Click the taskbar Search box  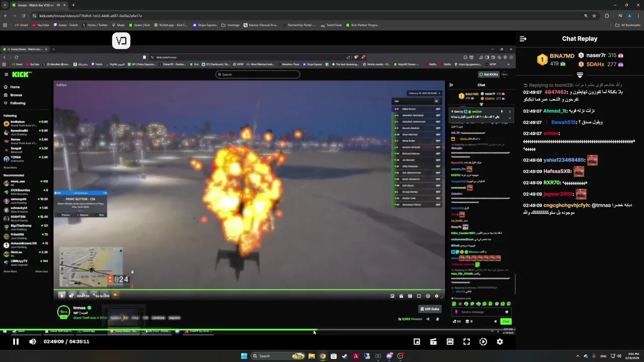click(278, 356)
